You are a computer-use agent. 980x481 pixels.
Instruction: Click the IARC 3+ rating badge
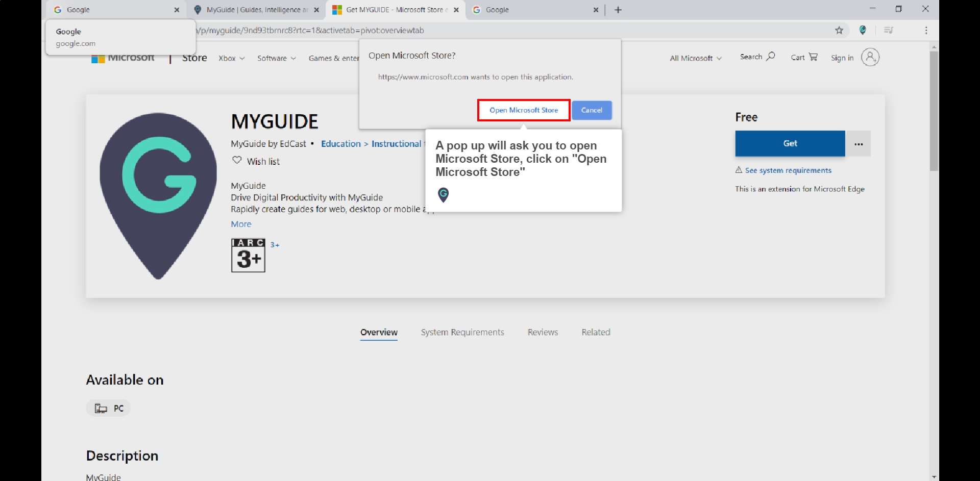click(248, 255)
